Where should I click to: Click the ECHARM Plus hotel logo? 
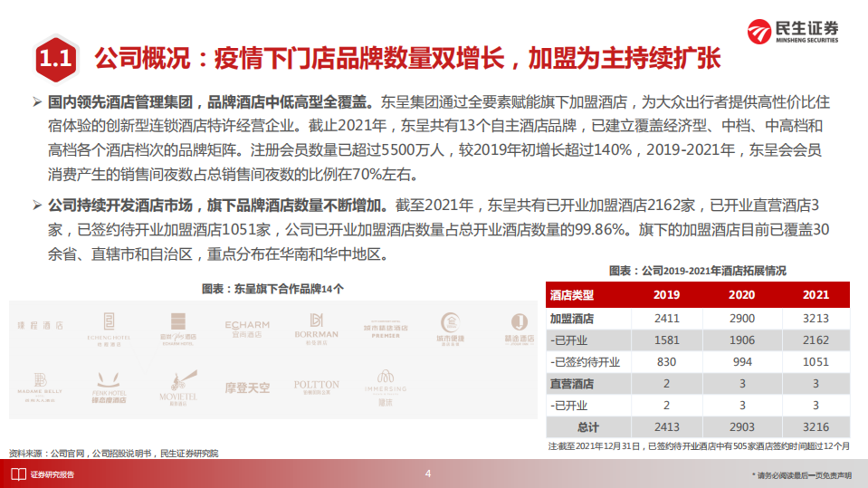click(177, 329)
